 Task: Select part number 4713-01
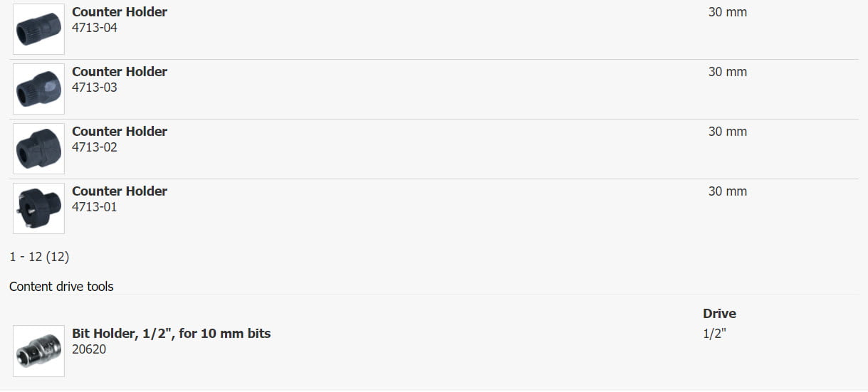pyautogui.click(x=95, y=208)
